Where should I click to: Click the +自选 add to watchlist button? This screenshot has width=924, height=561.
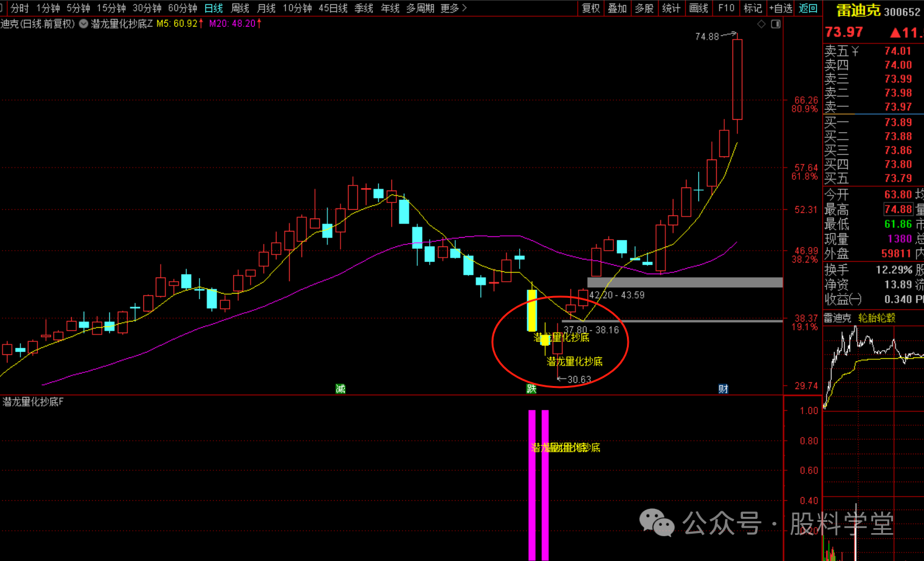point(781,8)
